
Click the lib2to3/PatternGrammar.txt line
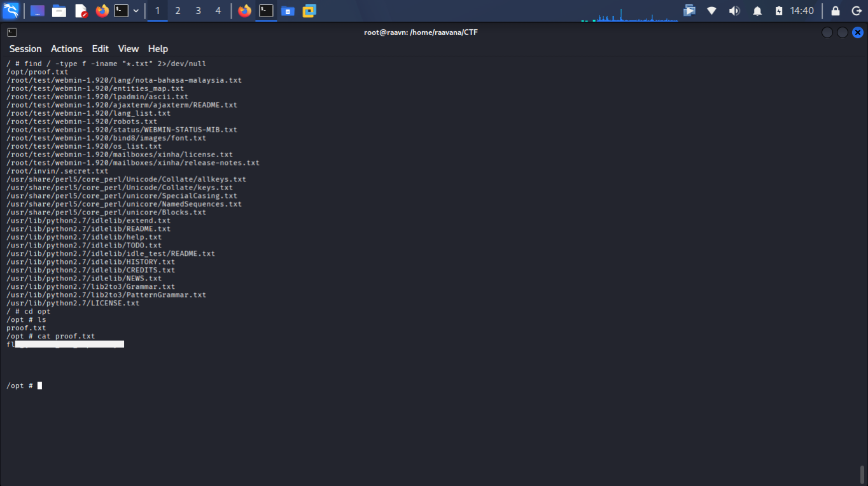106,295
